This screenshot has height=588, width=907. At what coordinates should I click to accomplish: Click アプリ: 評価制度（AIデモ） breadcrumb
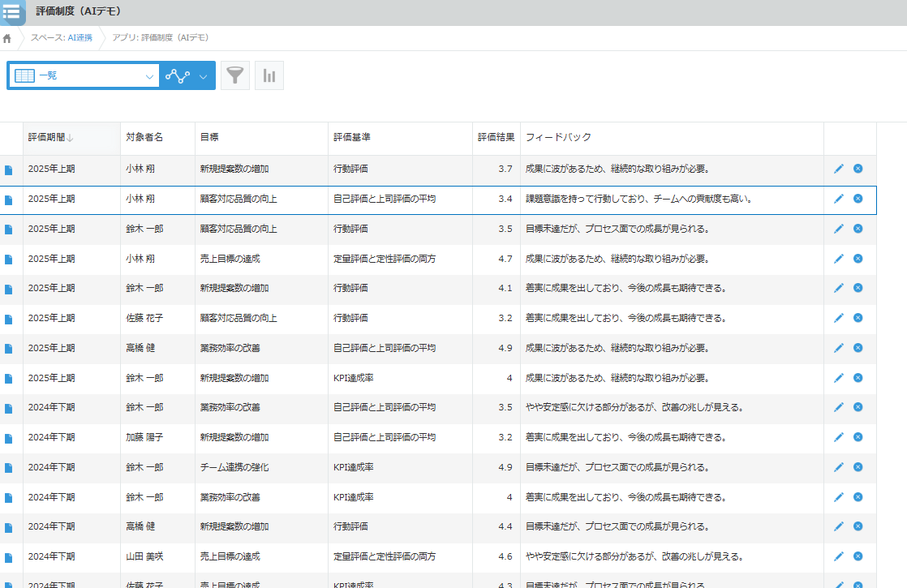[160, 38]
